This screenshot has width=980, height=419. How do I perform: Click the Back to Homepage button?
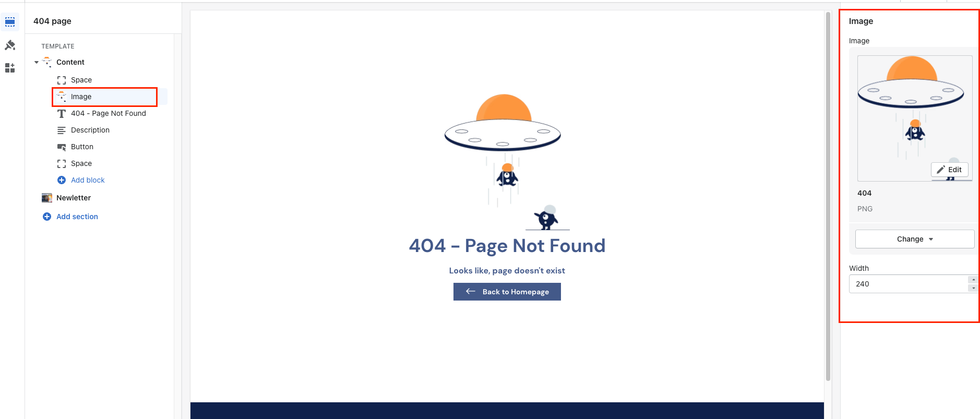(x=507, y=292)
